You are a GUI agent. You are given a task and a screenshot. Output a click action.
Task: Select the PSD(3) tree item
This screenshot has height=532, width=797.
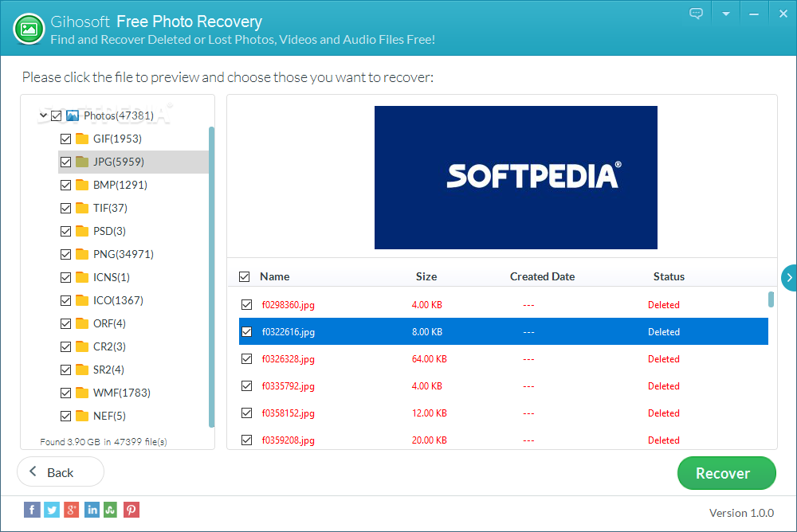[109, 231]
